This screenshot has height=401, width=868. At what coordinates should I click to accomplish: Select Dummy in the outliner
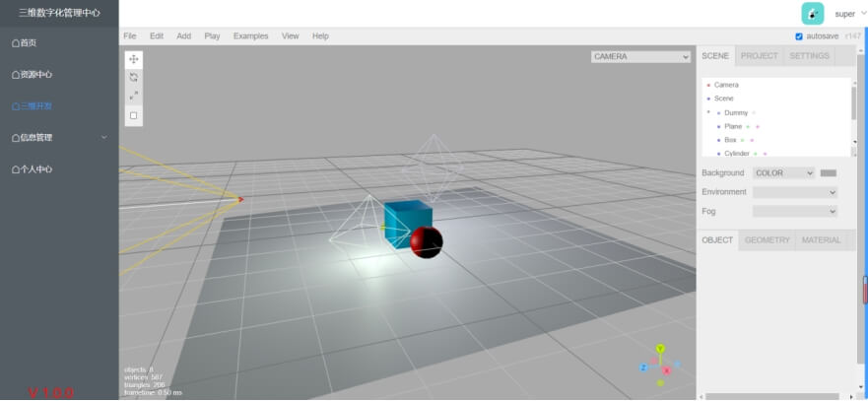click(736, 113)
